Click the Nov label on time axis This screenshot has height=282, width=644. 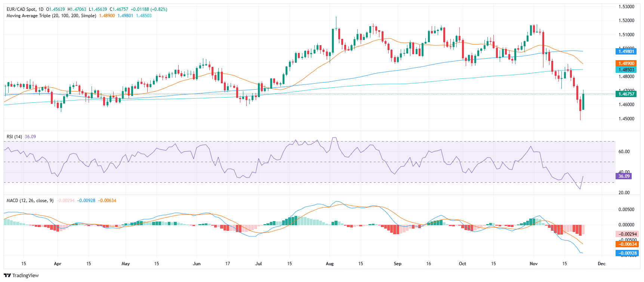click(533, 264)
